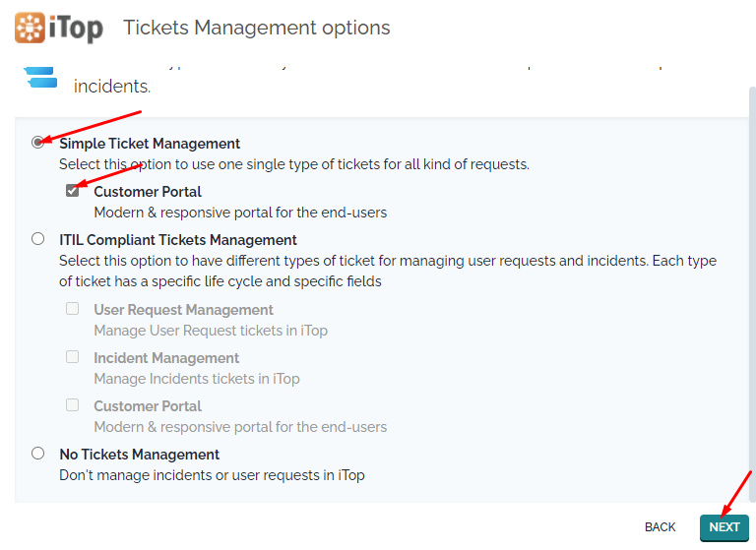
Task: Click 'Manage Incidents tickets in iTop' text
Action: (197, 379)
